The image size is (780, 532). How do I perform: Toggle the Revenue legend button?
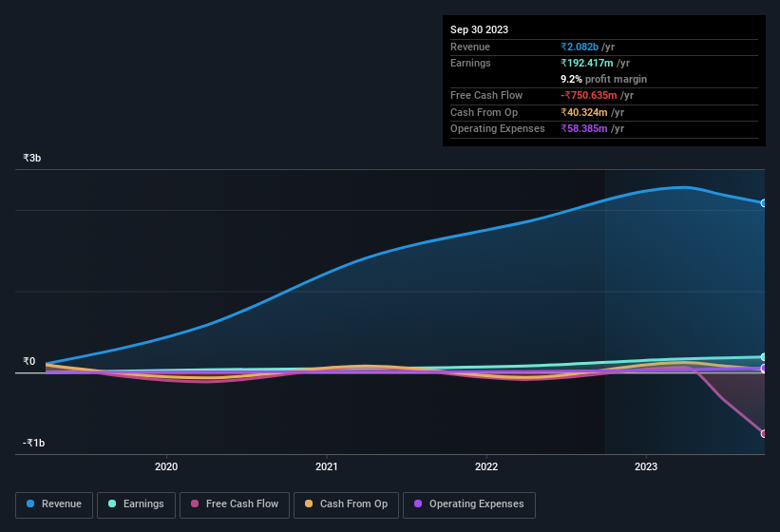(55, 504)
